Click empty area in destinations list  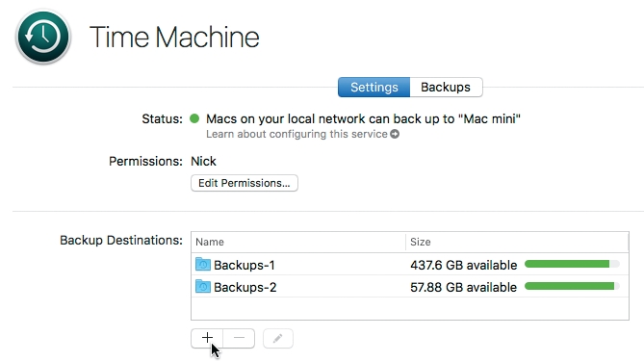pyautogui.click(x=410, y=308)
